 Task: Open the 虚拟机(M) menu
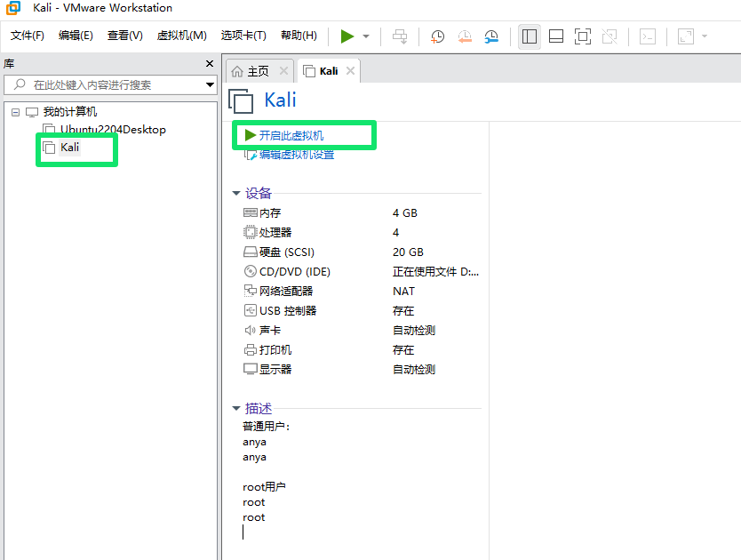(x=181, y=36)
